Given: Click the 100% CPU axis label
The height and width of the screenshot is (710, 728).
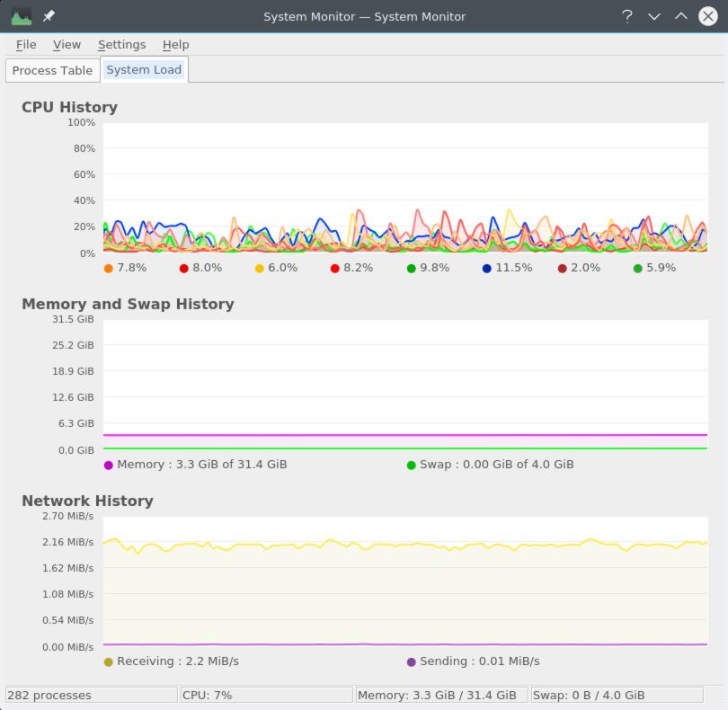Looking at the screenshot, I should 81,122.
